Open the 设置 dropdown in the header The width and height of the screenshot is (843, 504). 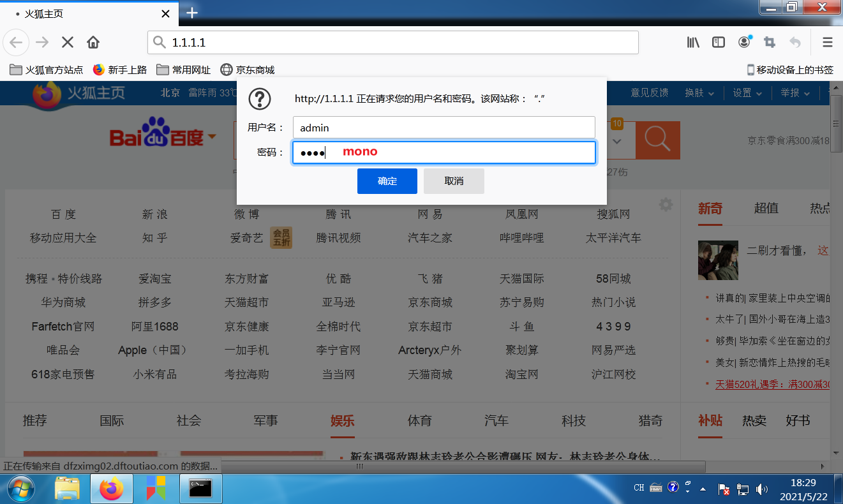(x=747, y=93)
